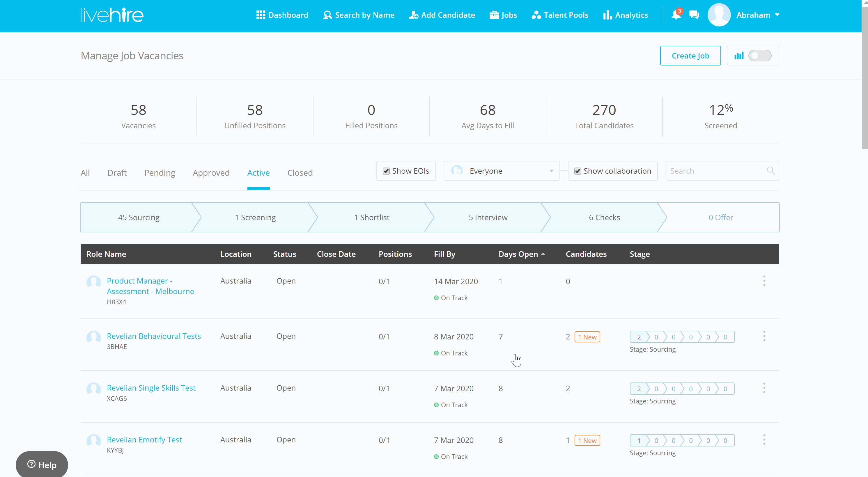Click the stage progress bar for Revelian Single Skills Test
Image resolution: width=868 pixels, height=477 pixels.
[682, 389]
